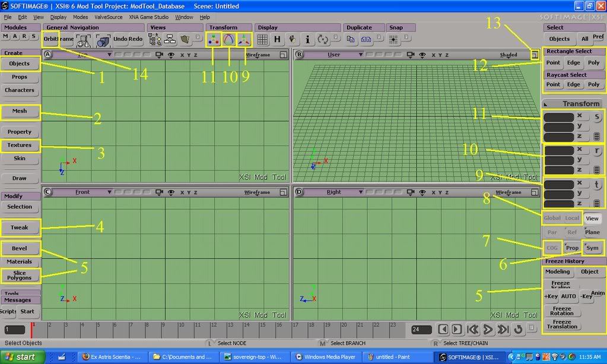Toggle the eye icon in Right viewport
This screenshot has width=607, height=364.
coord(422,192)
